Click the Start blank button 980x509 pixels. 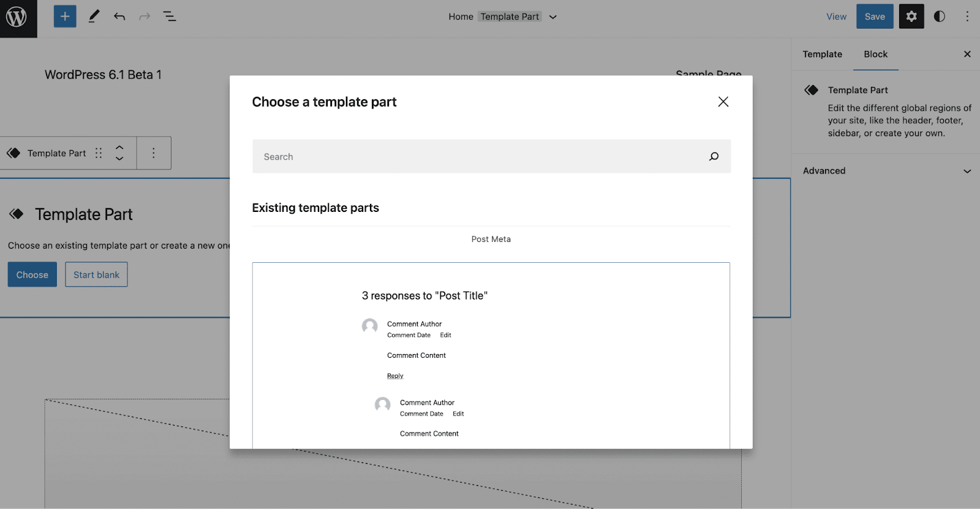click(97, 274)
